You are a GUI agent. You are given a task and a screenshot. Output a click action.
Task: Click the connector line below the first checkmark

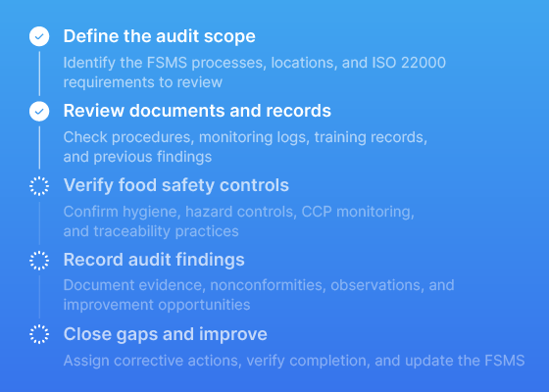click(39, 73)
